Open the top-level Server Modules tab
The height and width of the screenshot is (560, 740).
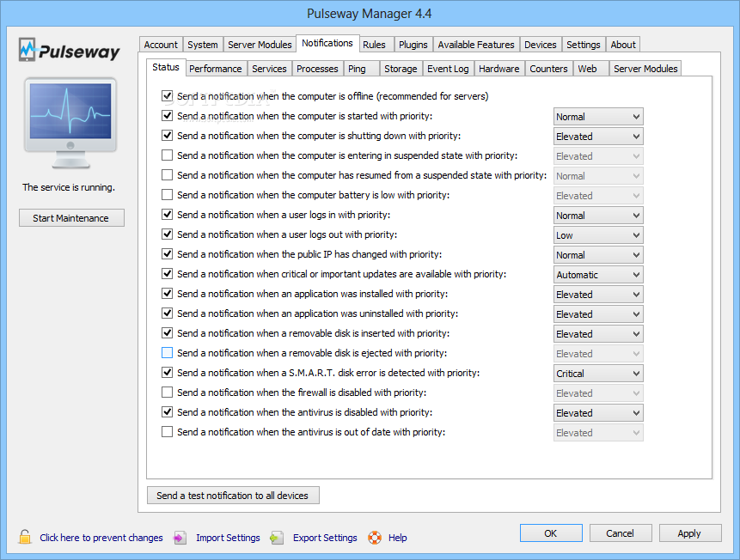point(260,45)
